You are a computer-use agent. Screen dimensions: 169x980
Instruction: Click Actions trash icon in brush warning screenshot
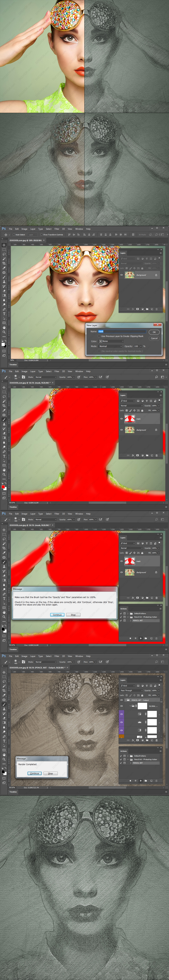pyautogui.click(x=157, y=638)
